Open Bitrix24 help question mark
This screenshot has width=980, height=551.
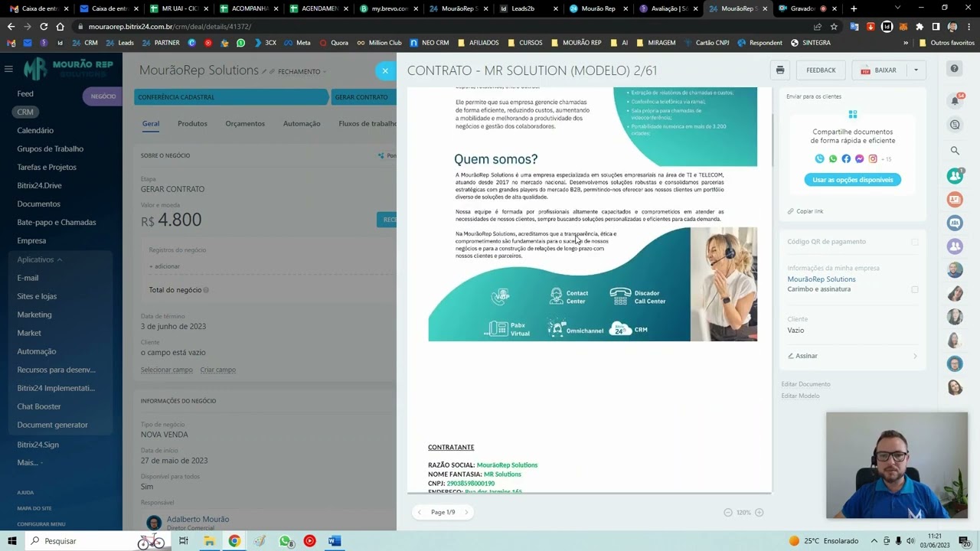pos(955,69)
